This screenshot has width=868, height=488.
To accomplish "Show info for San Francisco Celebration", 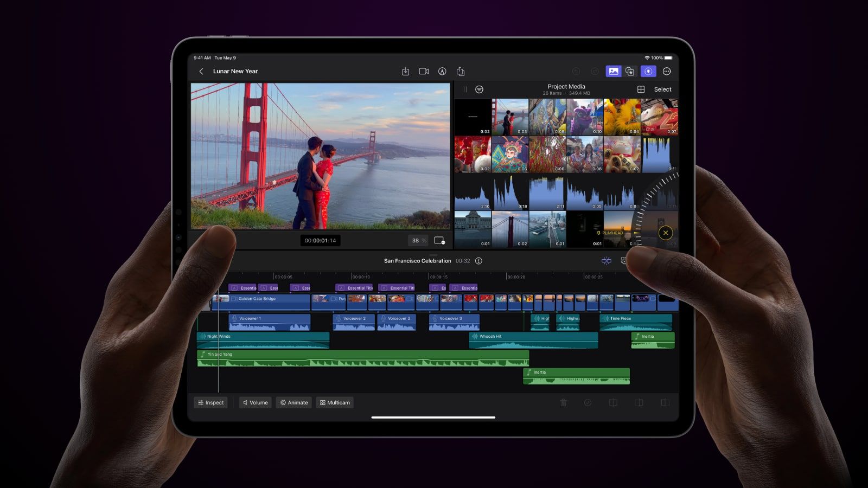I will point(478,261).
